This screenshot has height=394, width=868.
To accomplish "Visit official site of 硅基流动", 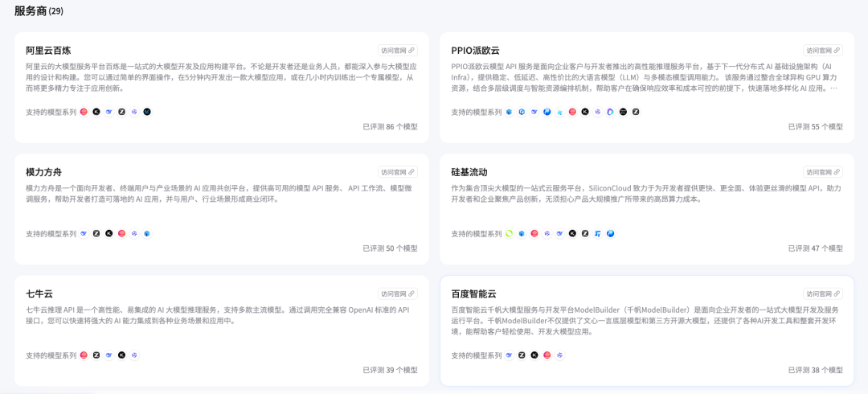I will (x=823, y=172).
